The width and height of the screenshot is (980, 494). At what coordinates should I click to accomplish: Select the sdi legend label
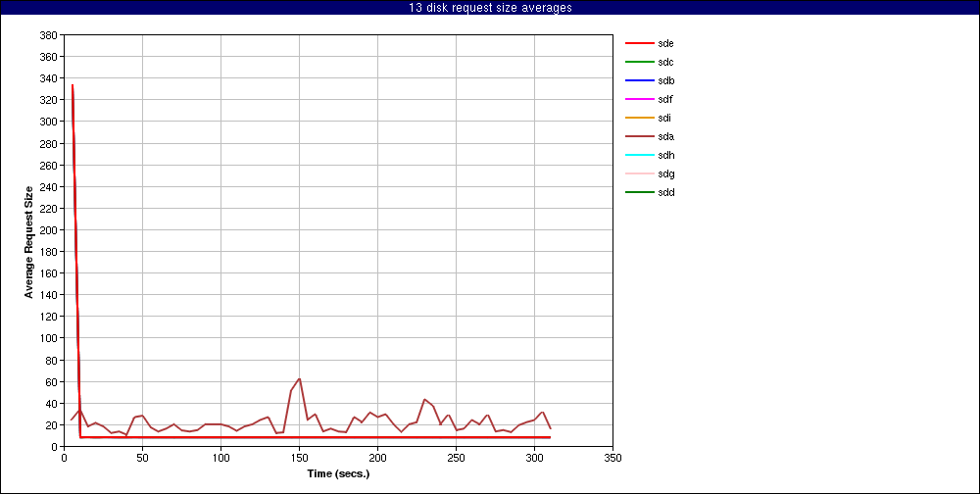click(664, 119)
